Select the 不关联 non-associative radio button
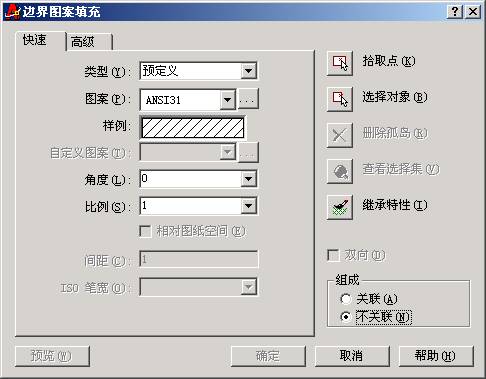486x379 pixels. (346, 317)
